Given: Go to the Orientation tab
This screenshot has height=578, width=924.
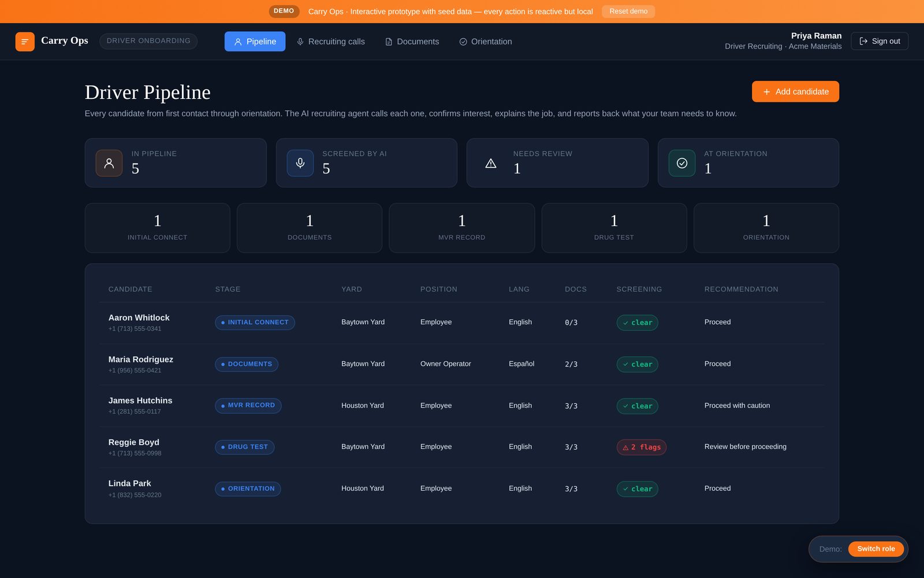Looking at the screenshot, I should (485, 42).
